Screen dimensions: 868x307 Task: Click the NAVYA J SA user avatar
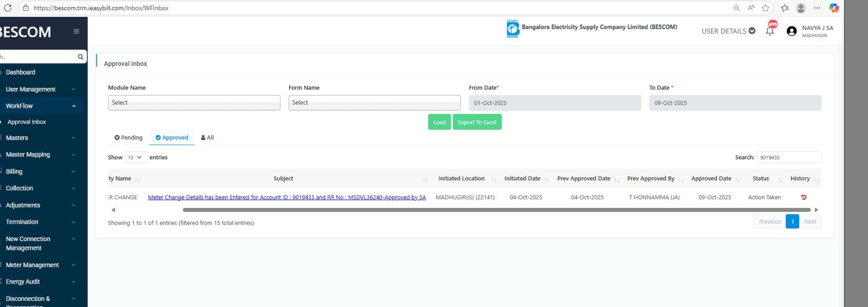tap(792, 31)
